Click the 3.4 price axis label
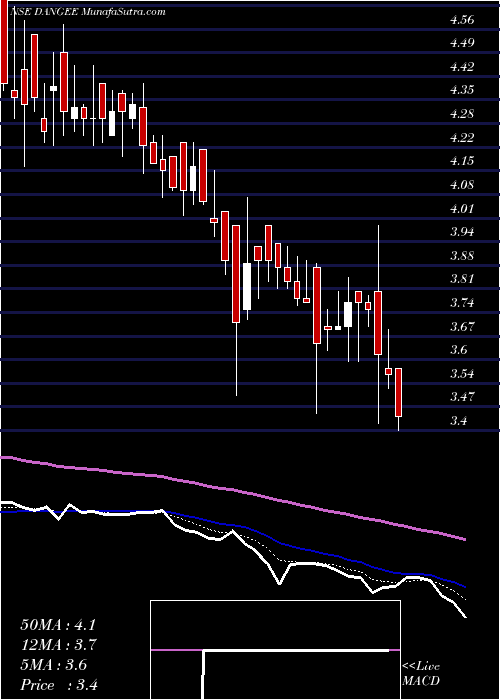 pos(458,420)
